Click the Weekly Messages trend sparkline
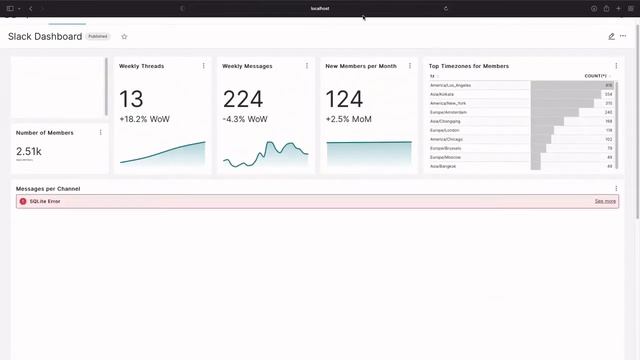This screenshot has width=640, height=360. (266, 154)
